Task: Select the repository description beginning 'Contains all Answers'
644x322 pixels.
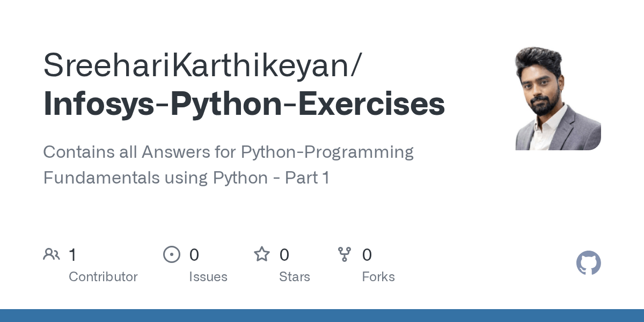Action: 229,165
